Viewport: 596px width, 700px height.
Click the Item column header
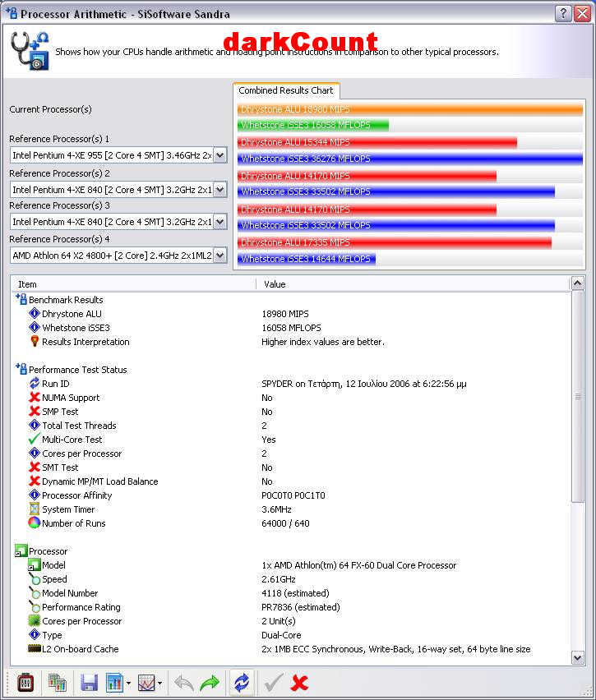133,284
